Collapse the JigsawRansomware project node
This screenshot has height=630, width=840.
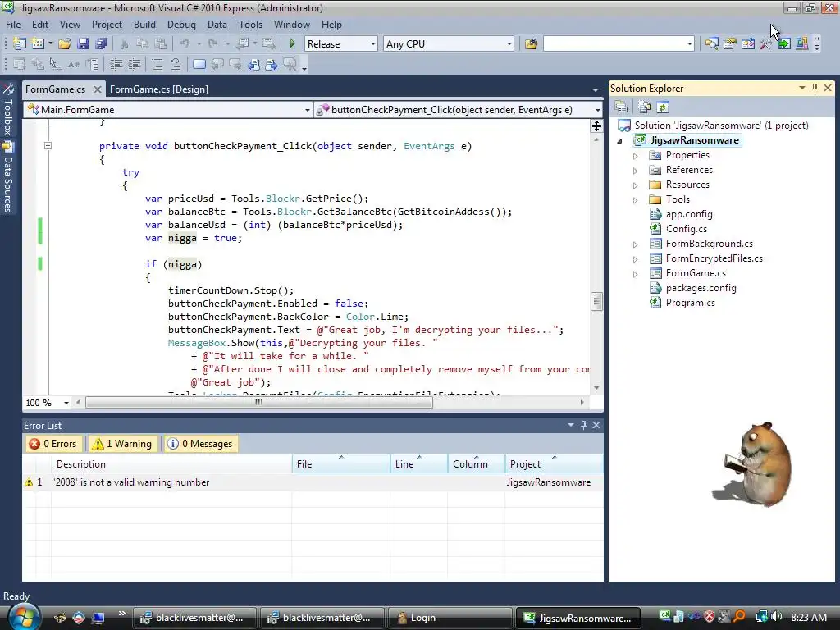(x=620, y=141)
